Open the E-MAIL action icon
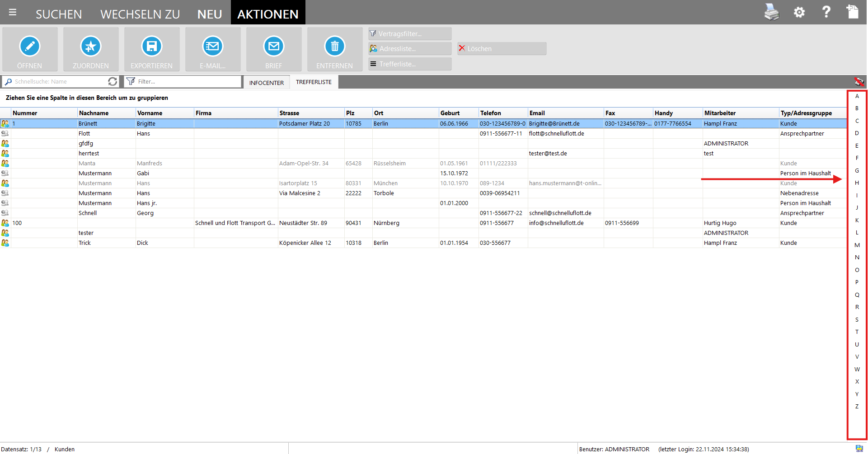The height and width of the screenshot is (454, 868). point(213,47)
